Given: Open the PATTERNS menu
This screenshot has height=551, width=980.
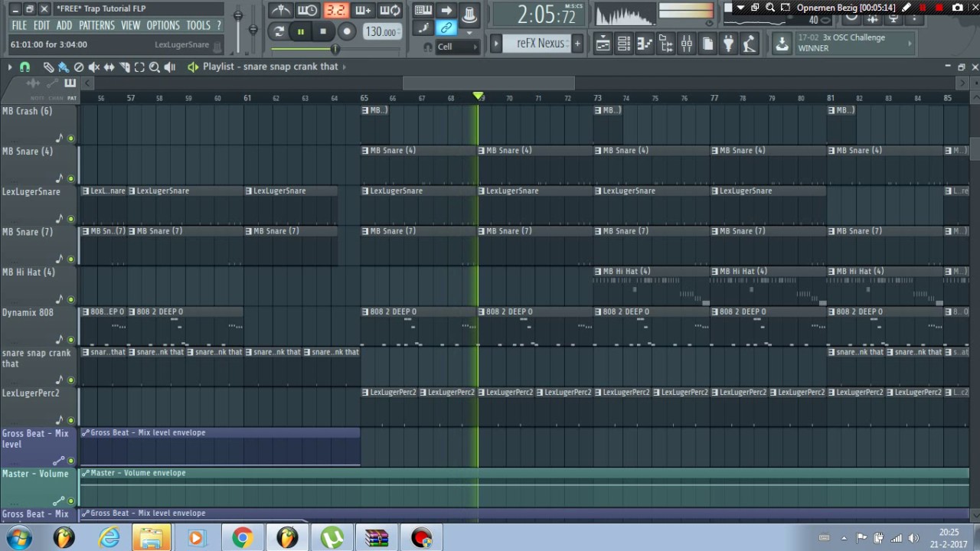Looking at the screenshot, I should pos(96,25).
